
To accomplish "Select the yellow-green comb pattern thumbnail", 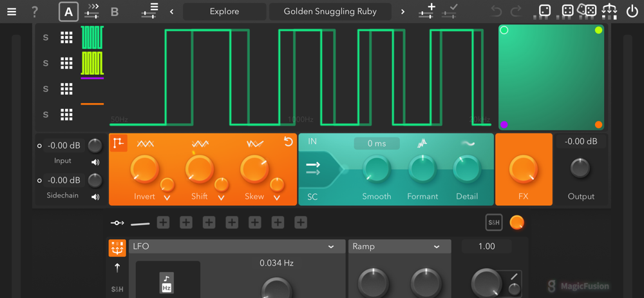I will coord(92,63).
